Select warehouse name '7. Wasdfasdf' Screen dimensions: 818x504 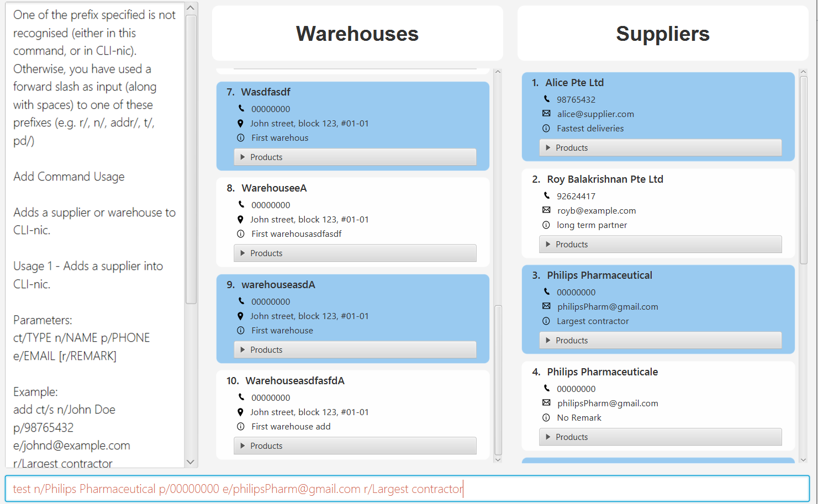coord(258,92)
